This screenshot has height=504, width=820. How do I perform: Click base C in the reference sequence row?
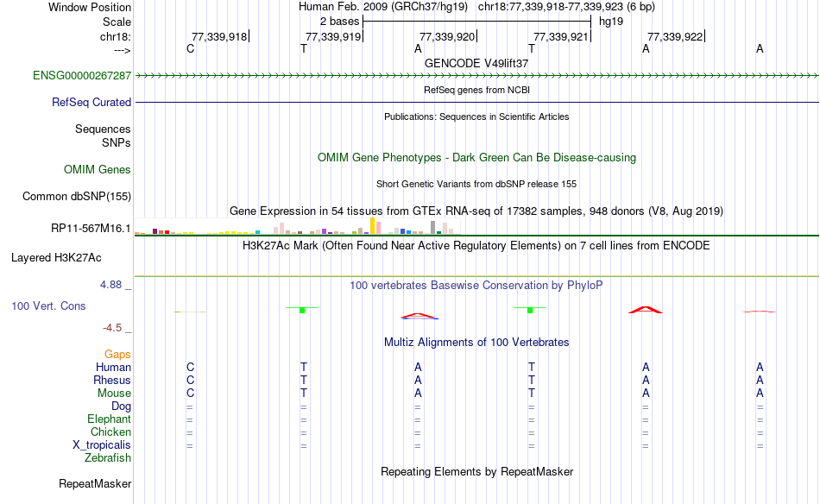pos(191,48)
